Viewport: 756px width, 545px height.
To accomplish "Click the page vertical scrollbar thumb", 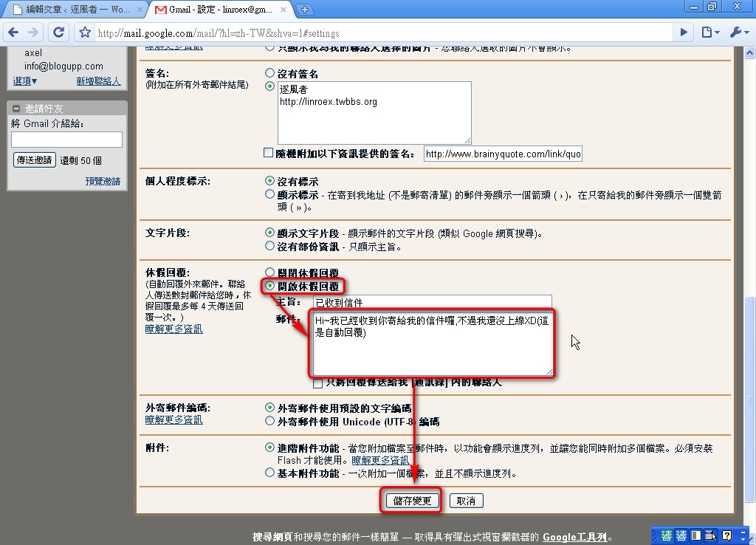I will 750,400.
